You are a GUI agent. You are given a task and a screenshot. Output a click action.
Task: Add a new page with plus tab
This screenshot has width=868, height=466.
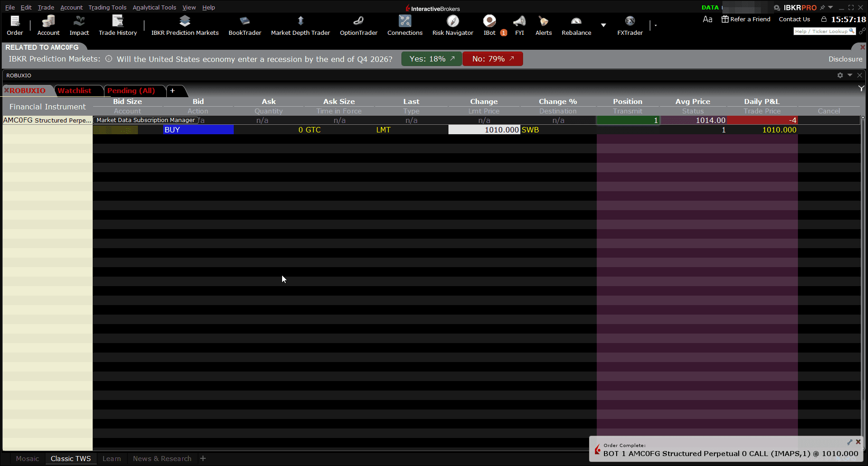[x=172, y=91]
